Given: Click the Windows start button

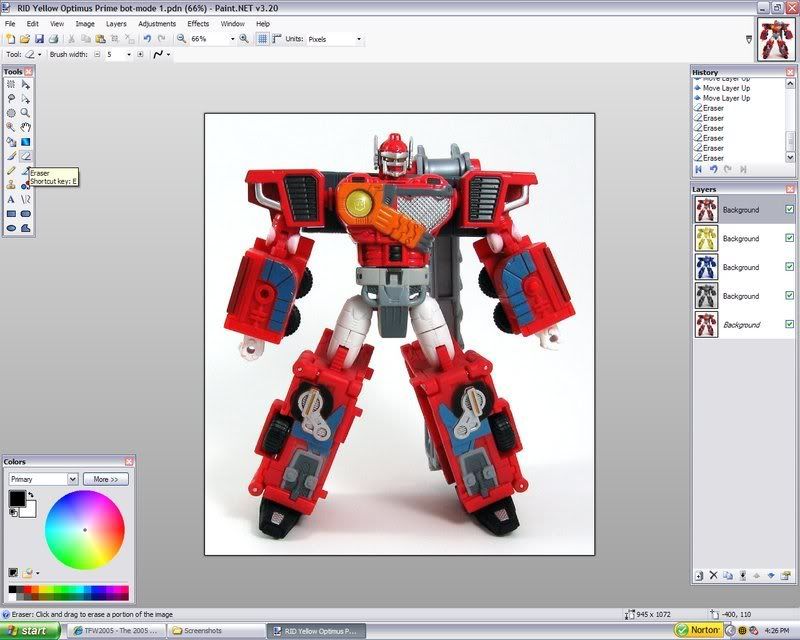Looking at the screenshot, I should pos(28,631).
